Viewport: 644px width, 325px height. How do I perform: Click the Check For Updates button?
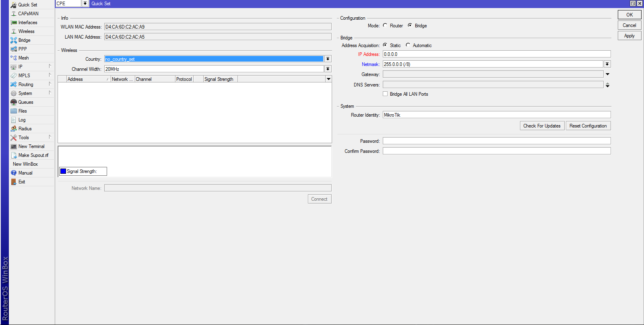542,126
